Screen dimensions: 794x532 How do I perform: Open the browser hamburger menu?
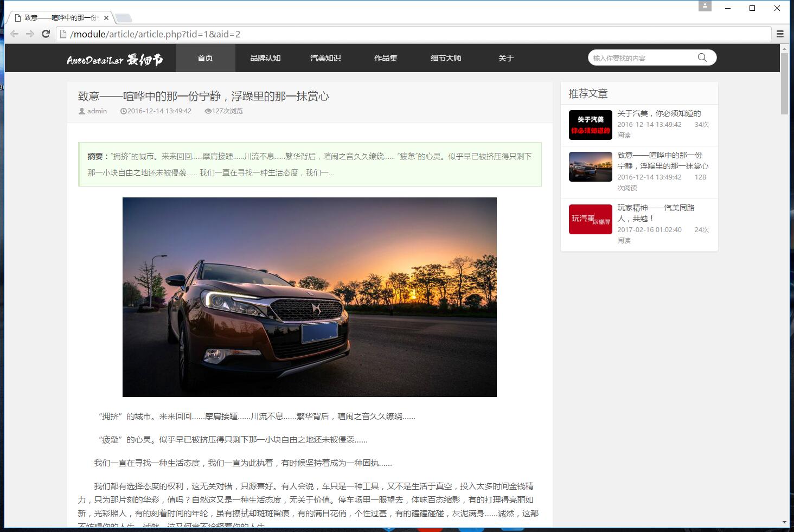tap(780, 34)
